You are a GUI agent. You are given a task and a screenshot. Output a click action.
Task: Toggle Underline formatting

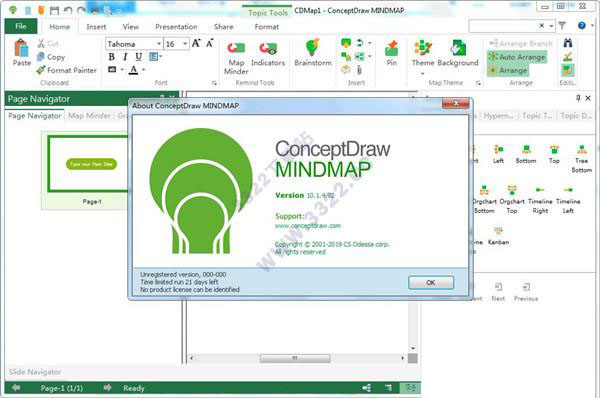point(139,57)
